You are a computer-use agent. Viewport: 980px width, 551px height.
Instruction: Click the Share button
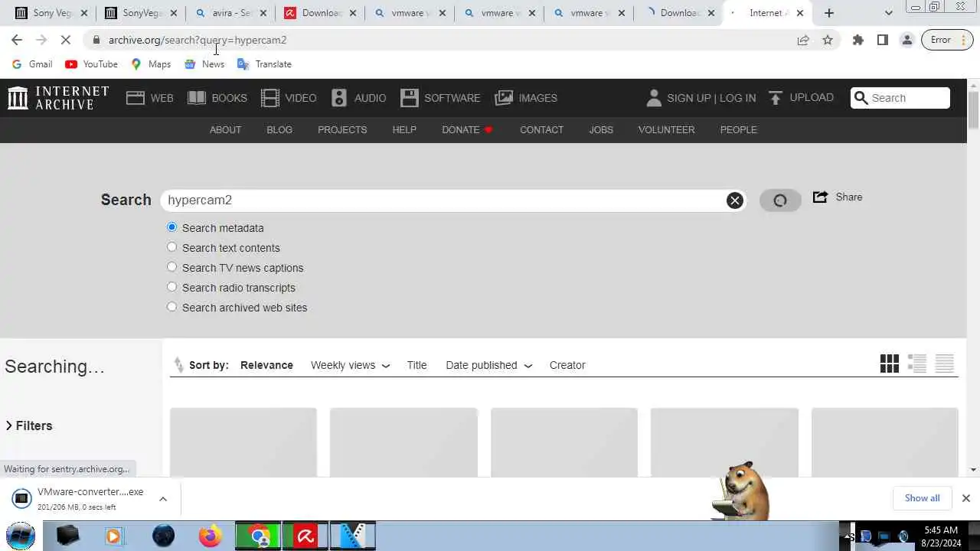pyautogui.click(x=838, y=197)
